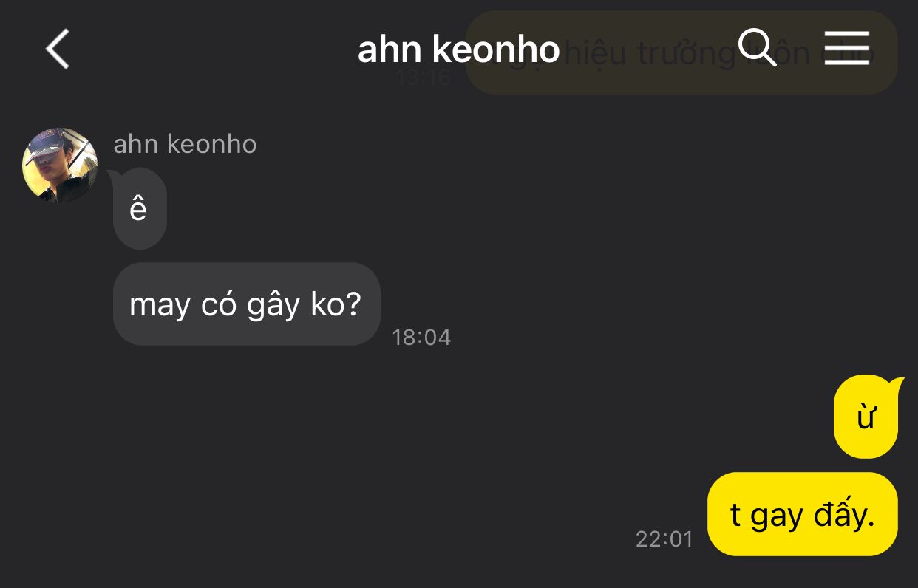Select the 'may có gây ko?' bubble

point(246,304)
